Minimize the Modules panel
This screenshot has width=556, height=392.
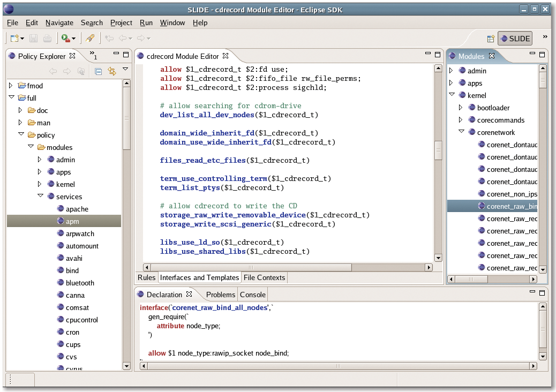tap(532, 54)
